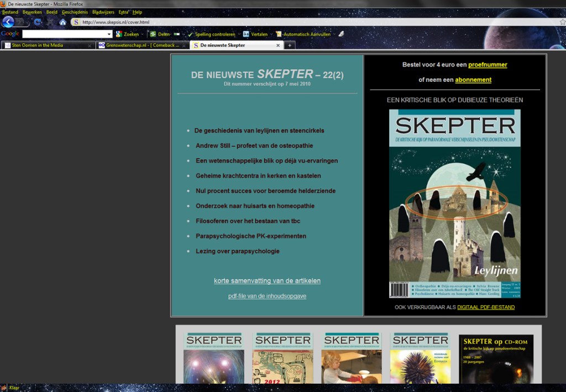Reload the page with the refresh icon
This screenshot has height=392, width=566.
pos(37,22)
